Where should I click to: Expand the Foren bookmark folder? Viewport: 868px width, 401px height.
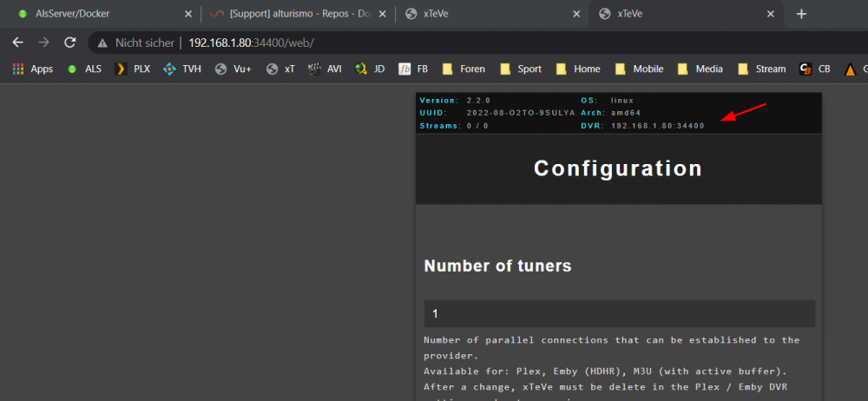pos(464,69)
